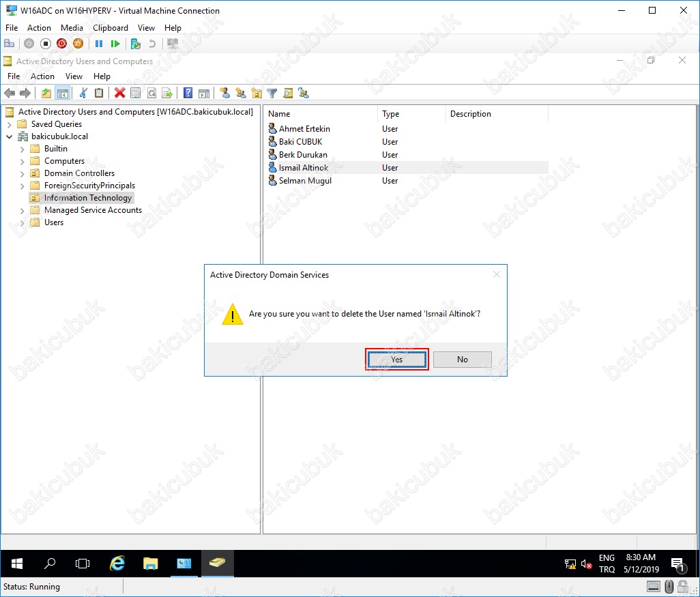
Task: Open Task View on the taskbar
Action: click(83, 564)
